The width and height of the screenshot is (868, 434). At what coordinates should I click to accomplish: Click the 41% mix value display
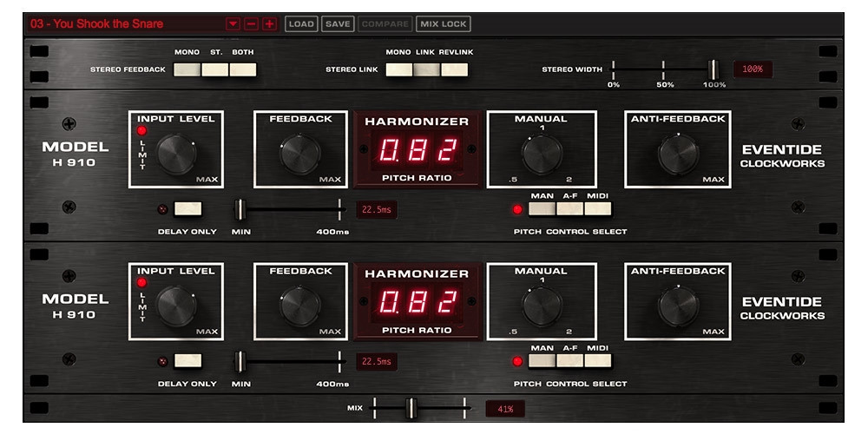pos(505,409)
